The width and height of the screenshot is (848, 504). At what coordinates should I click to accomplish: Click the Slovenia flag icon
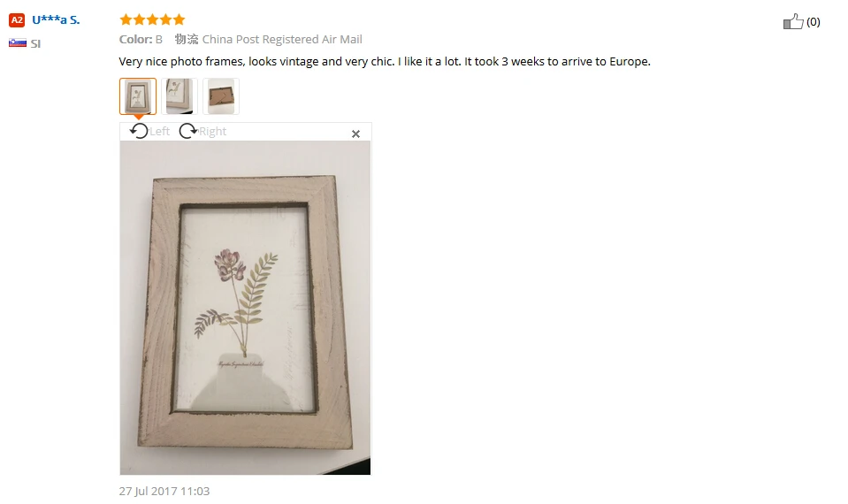click(18, 43)
